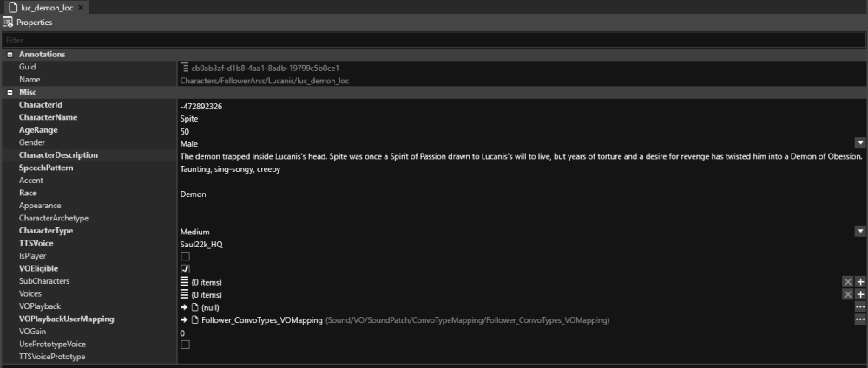
Task: Click the Guid list icon
Action: (x=185, y=67)
